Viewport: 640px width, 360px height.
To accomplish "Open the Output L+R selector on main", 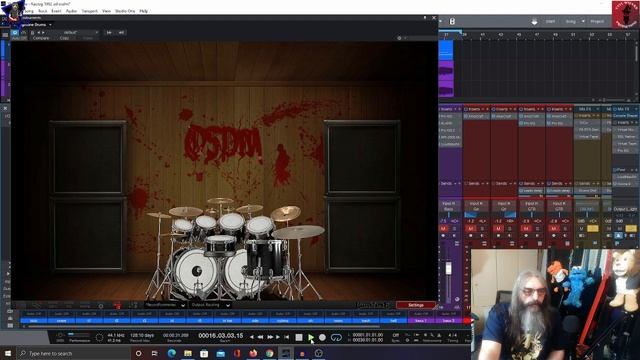I will (625, 209).
